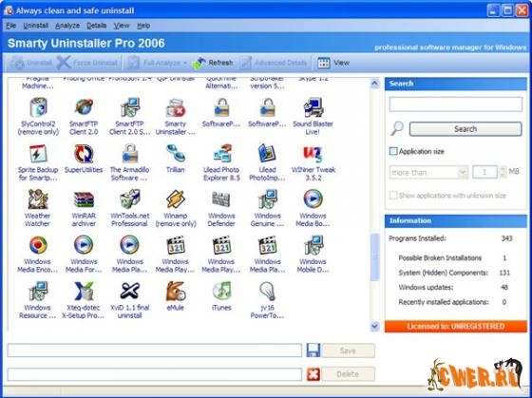The height and width of the screenshot is (398, 532).
Task: Select the iTunes program icon
Action: tap(221, 291)
